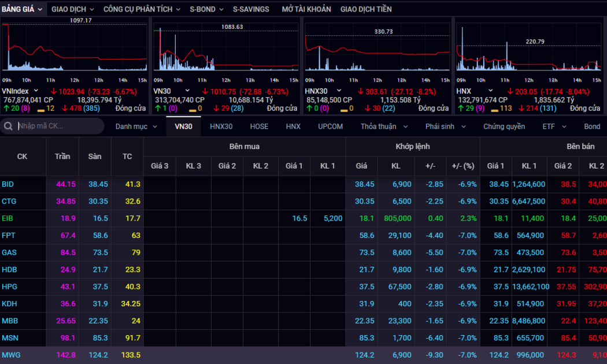Open CÔNG CỤ PHÂN TÍCH menu
Viewport: 607px width, 364px height.
[x=142, y=9]
